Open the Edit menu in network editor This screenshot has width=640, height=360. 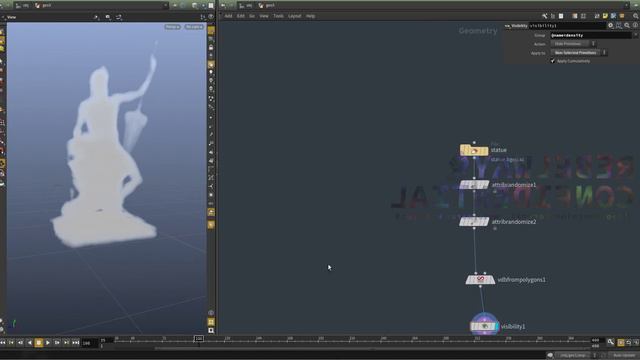click(x=241, y=16)
